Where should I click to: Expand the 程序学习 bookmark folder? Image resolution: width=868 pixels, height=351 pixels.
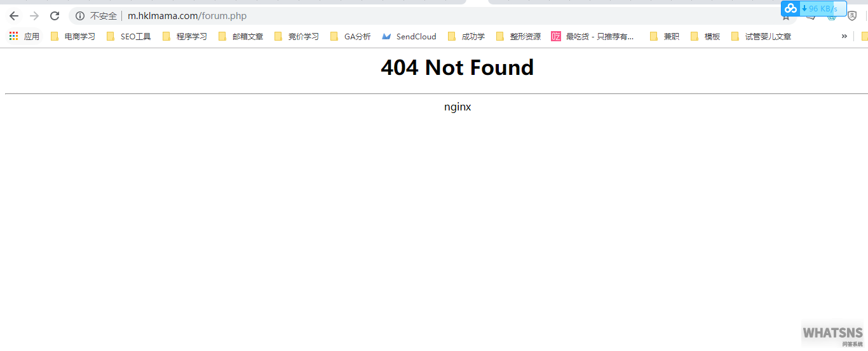point(185,37)
